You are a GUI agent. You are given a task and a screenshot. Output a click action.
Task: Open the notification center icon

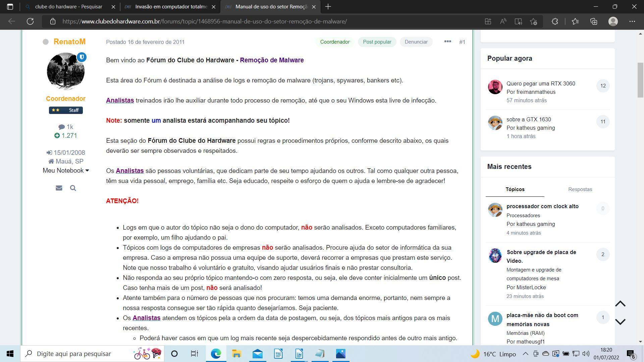click(631, 354)
